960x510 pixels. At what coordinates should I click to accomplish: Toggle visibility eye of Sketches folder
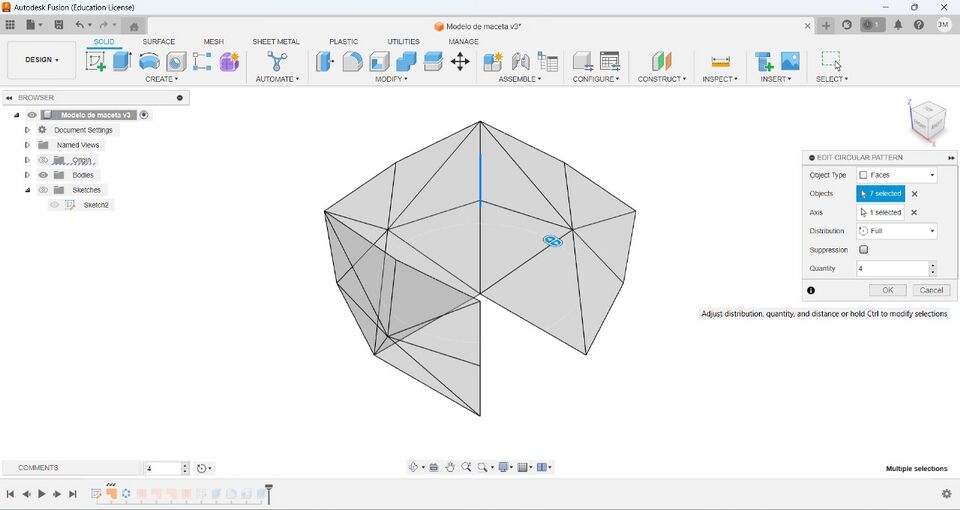(x=43, y=190)
